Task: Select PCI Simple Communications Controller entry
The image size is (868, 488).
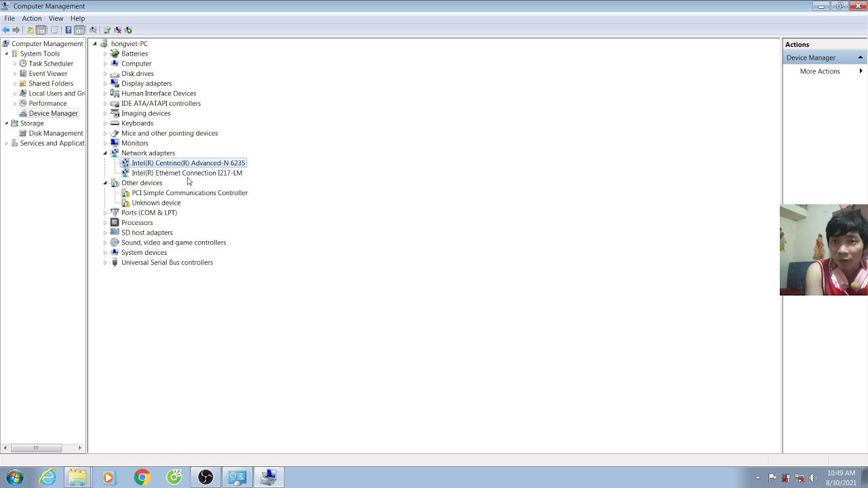Action: [x=190, y=193]
